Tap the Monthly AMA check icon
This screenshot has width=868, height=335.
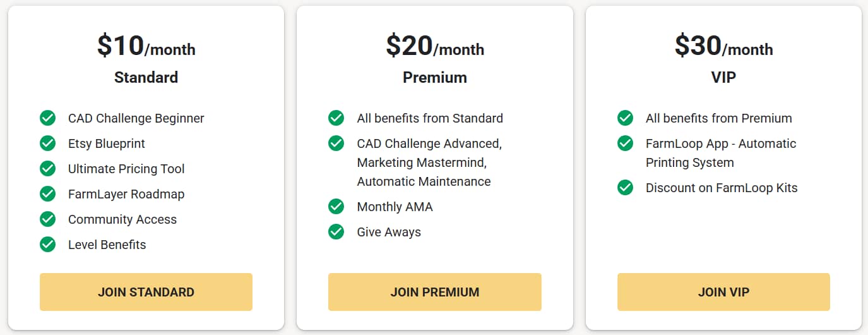tap(336, 207)
